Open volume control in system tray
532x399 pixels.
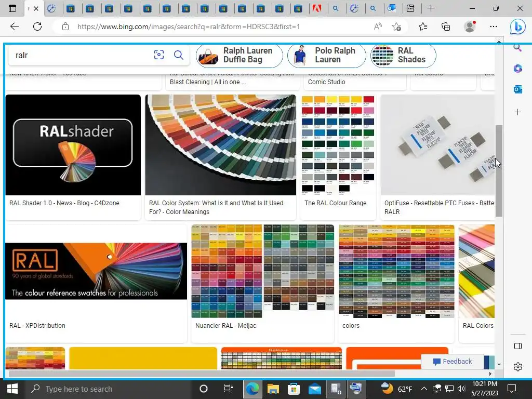point(461,389)
